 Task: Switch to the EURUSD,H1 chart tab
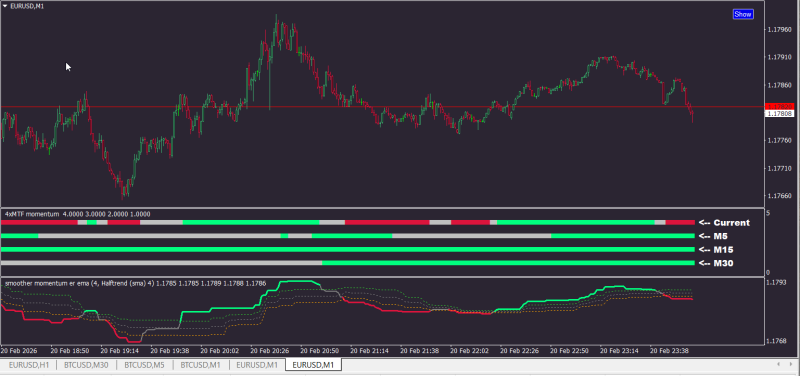29,365
